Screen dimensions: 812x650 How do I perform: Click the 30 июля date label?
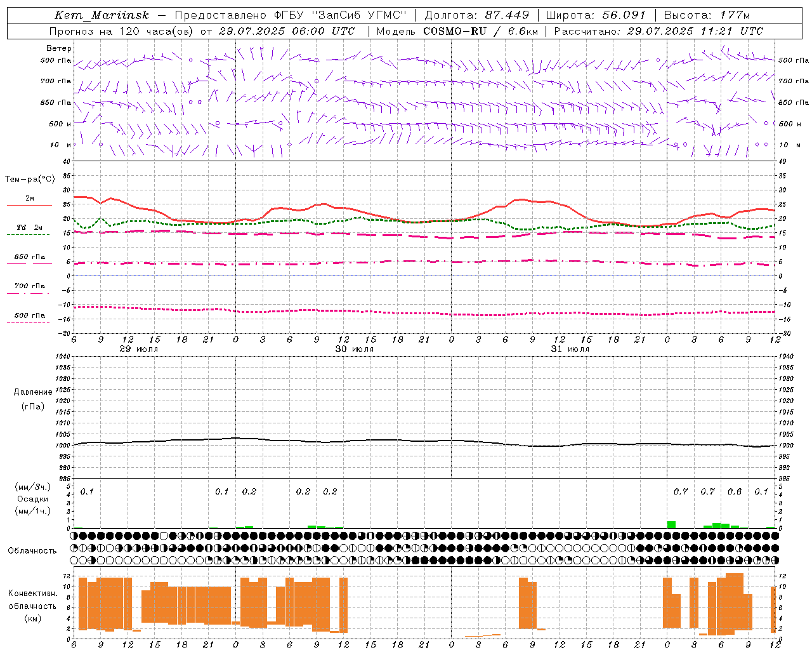[355, 349]
